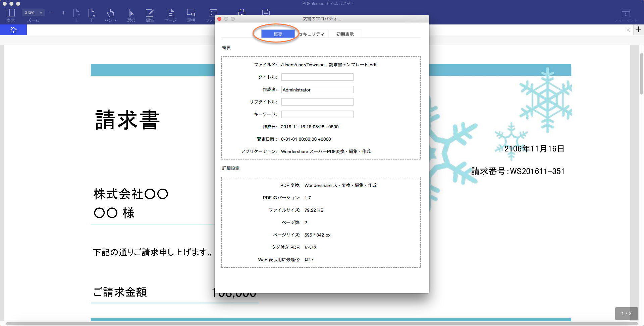Go to previous page with 上 icon

click(76, 13)
